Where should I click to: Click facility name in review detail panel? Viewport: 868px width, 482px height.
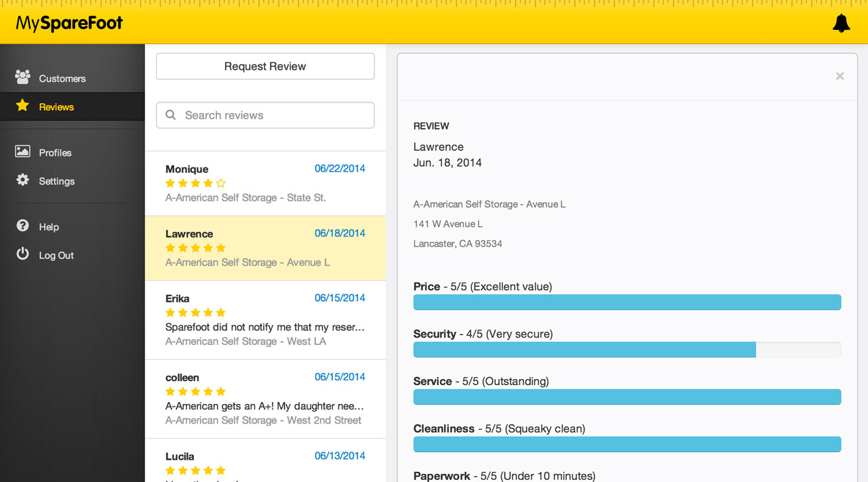point(490,204)
